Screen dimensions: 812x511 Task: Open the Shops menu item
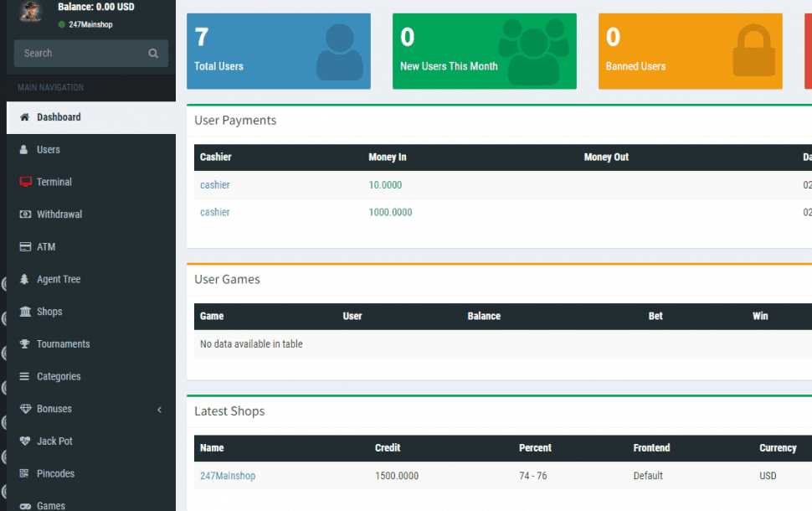pos(49,312)
